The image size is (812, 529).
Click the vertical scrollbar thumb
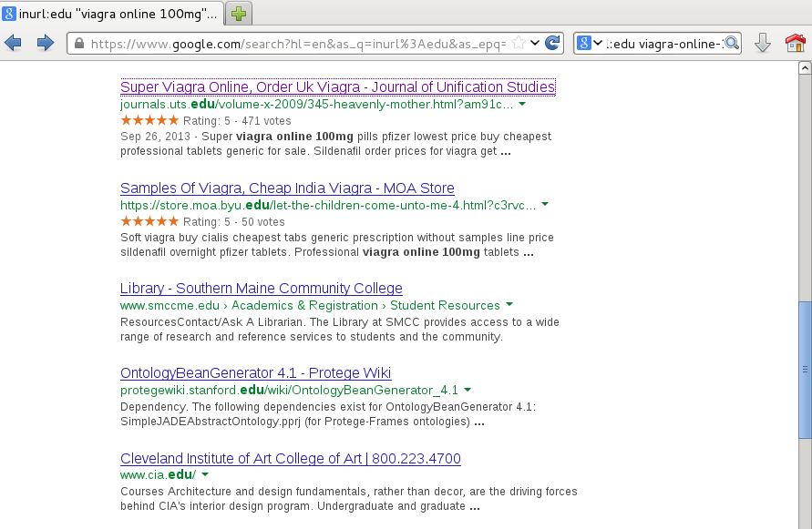point(805,370)
